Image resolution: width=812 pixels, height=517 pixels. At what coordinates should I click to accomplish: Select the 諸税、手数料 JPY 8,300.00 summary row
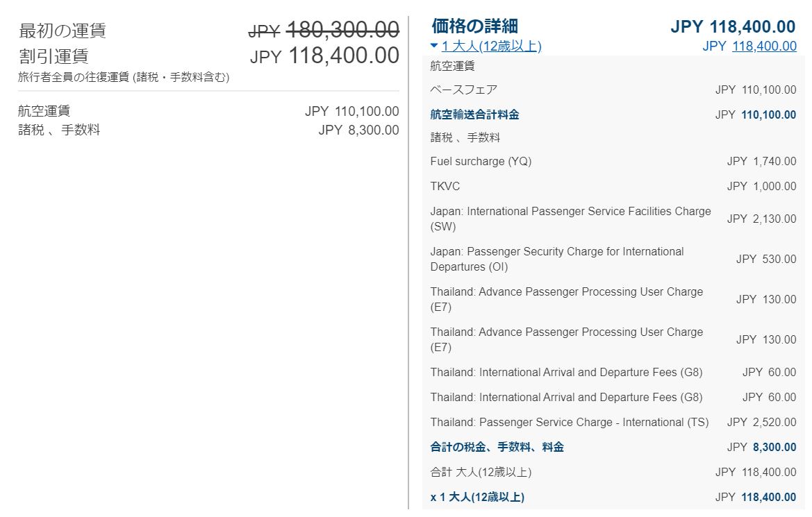[x=208, y=130]
